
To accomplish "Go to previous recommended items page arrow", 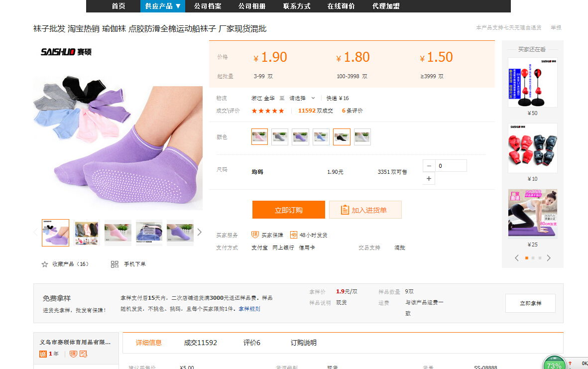I will pyautogui.click(x=517, y=258).
